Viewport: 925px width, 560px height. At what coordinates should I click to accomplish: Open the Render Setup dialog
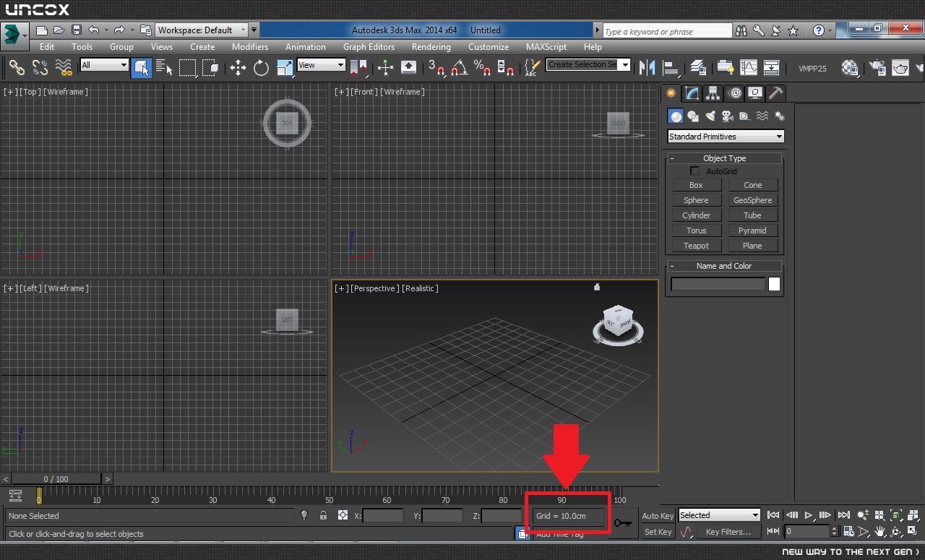pos(877,67)
